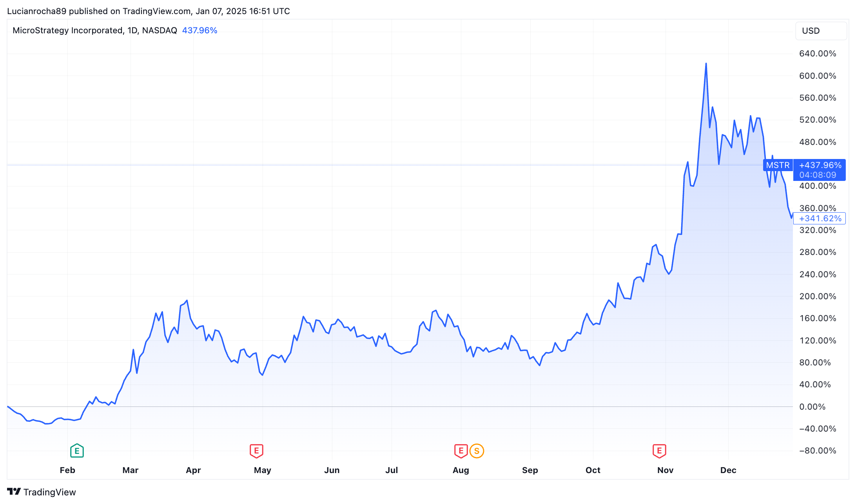Click the blue 437.96% legend value
Viewport: 856px width, 504px height.
click(x=199, y=31)
